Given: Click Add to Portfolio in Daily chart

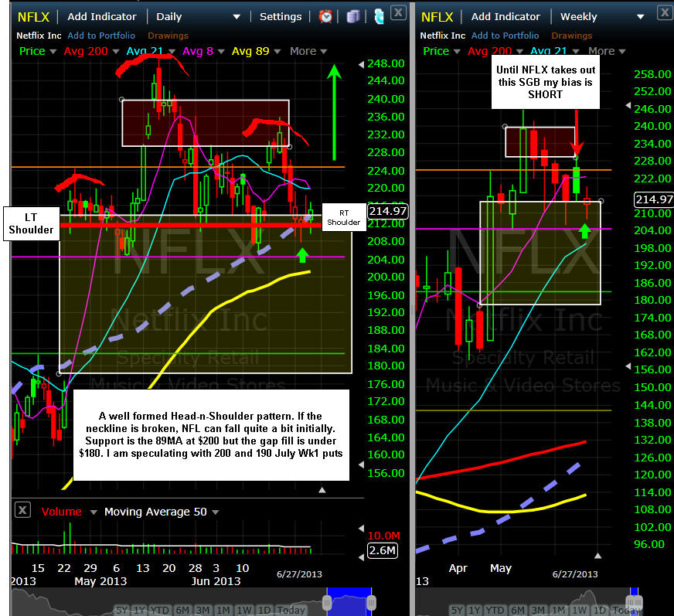Looking at the screenshot, I should [101, 36].
